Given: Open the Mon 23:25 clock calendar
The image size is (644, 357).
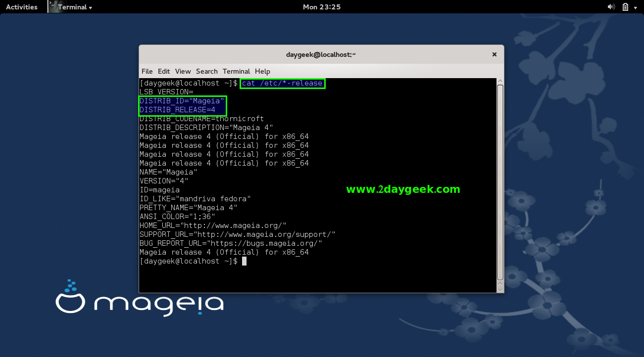Looking at the screenshot, I should [321, 7].
